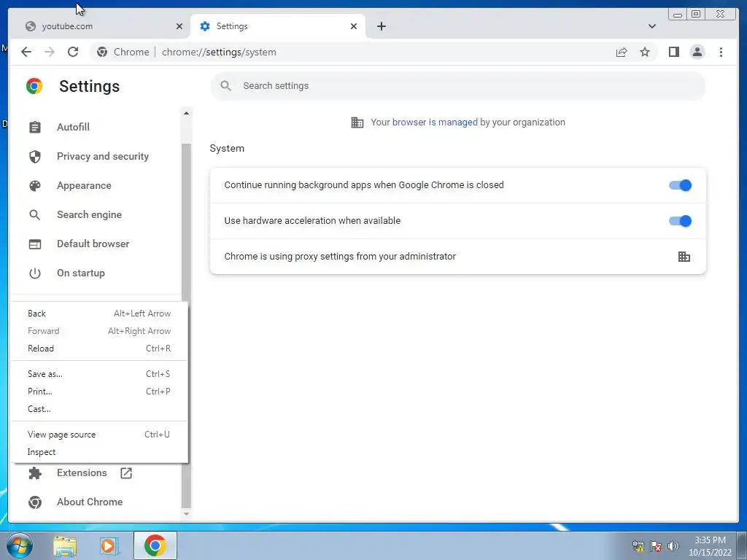Close the Settings tab
The width and height of the screenshot is (747, 560).
[354, 26]
